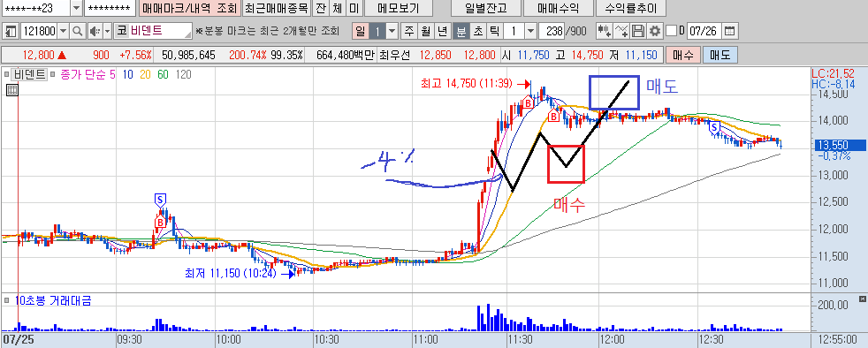Click the stock code field 121800
Image resolution: width=868 pixels, height=348 pixels.
(39, 31)
